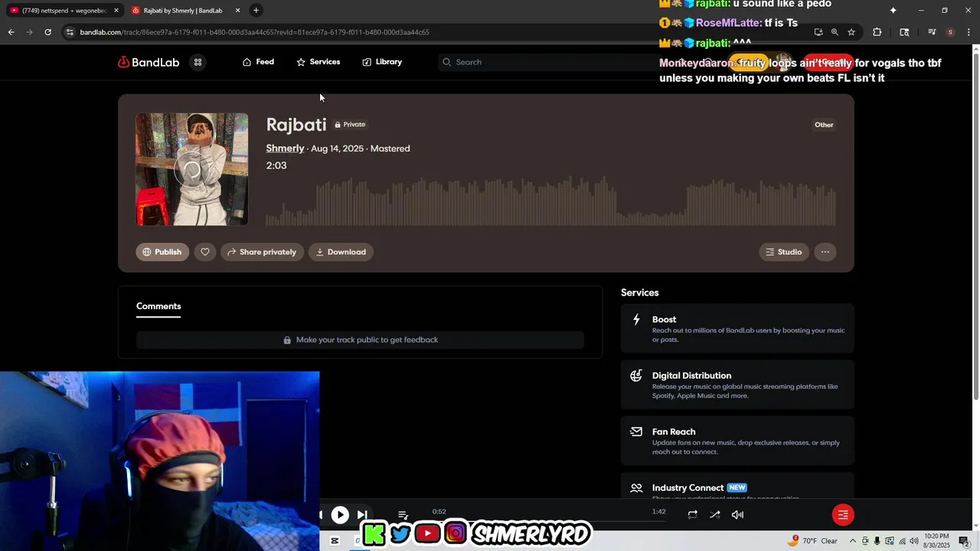Skip to next track in player

tap(362, 515)
